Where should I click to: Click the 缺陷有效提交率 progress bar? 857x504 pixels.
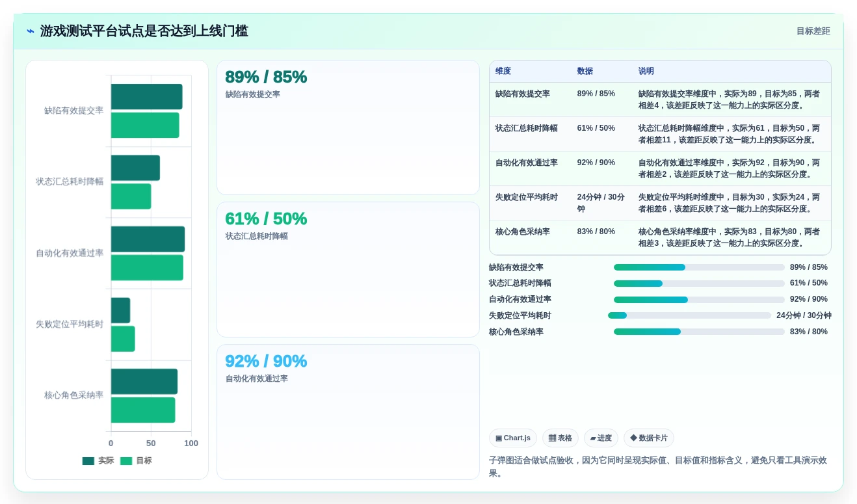[699, 267]
